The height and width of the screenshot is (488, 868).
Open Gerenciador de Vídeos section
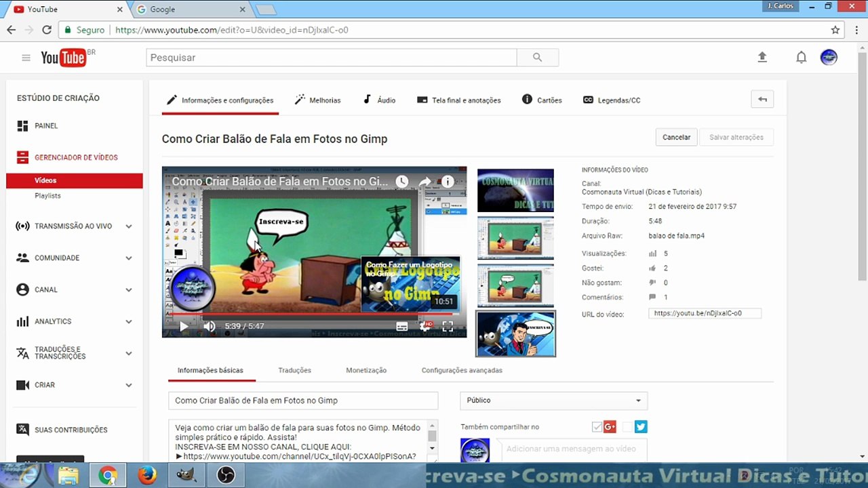click(x=75, y=157)
